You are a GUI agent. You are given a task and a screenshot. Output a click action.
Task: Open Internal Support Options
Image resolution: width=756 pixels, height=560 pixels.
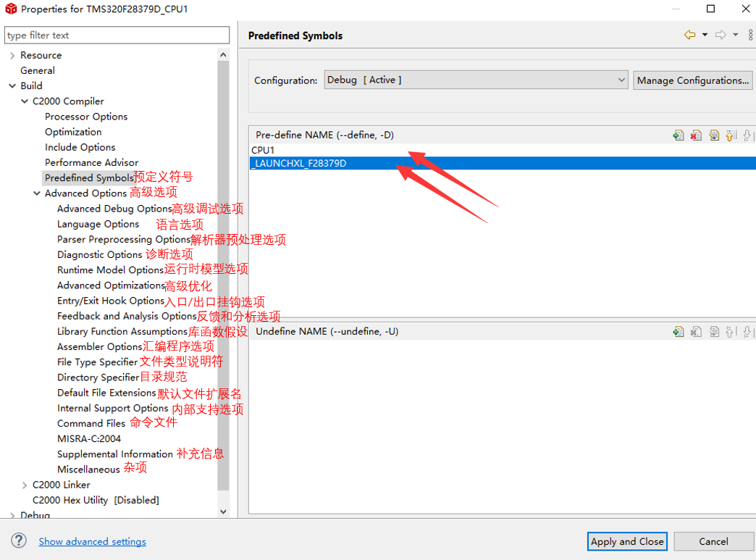pos(112,409)
